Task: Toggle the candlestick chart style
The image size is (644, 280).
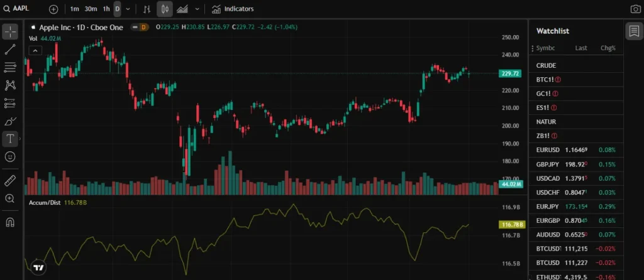Action: coord(165,9)
